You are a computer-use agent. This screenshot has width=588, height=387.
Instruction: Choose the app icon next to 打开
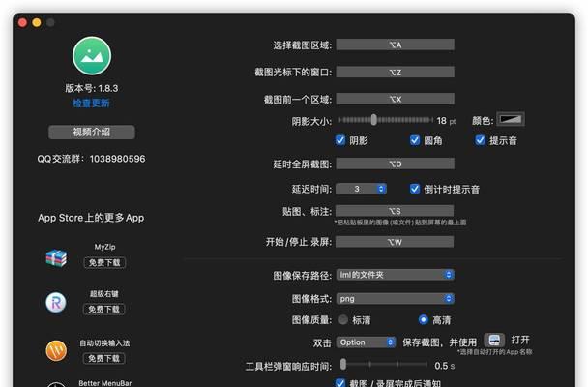[494, 341]
